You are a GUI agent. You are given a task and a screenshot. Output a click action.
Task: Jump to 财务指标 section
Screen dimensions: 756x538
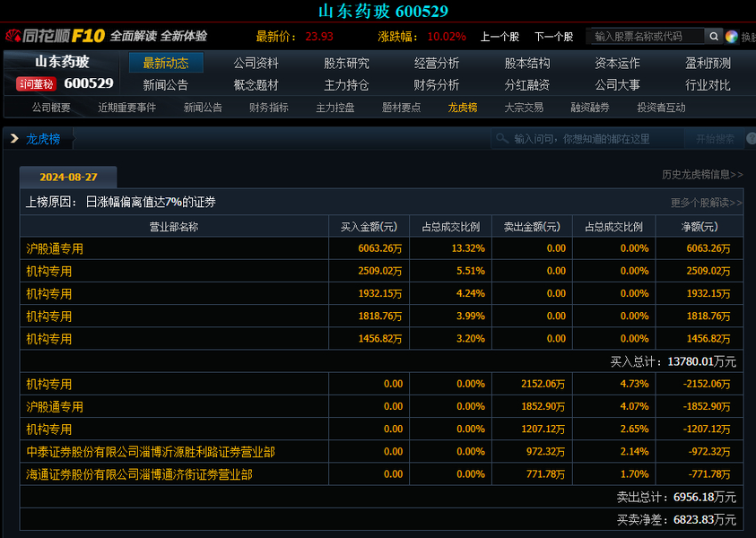(268, 108)
